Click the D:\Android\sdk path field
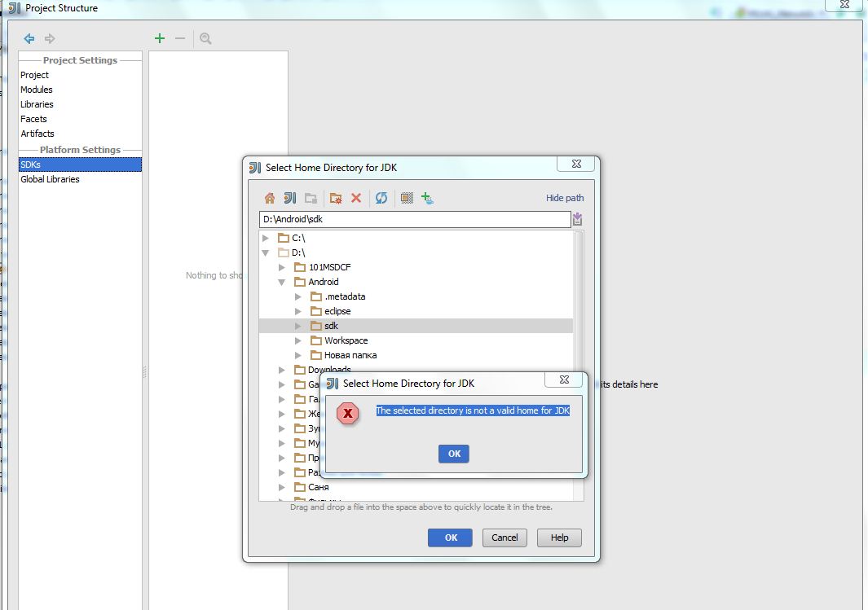The width and height of the screenshot is (868, 610). [x=415, y=219]
